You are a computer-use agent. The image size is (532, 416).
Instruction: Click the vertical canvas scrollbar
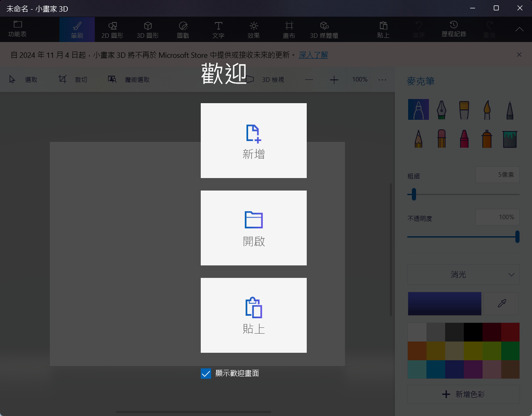point(390,250)
